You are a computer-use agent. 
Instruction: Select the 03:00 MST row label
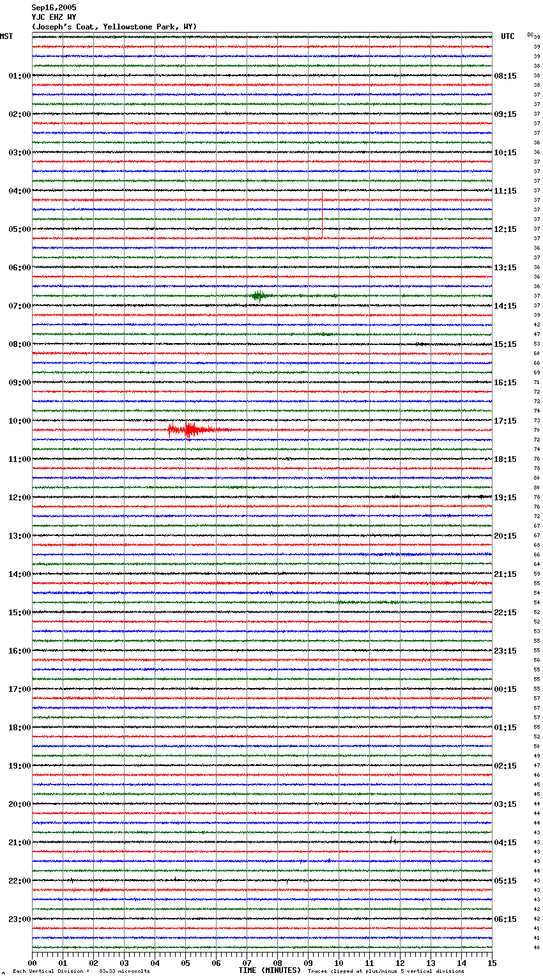20,153
